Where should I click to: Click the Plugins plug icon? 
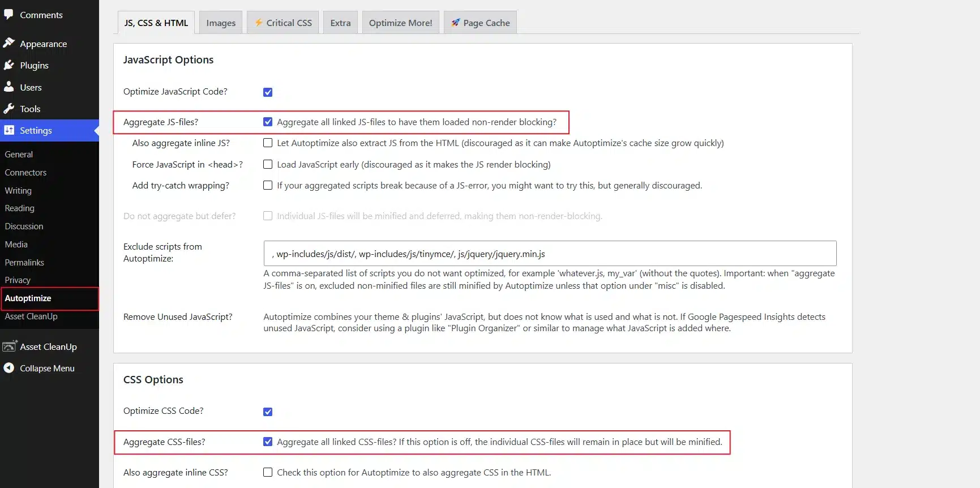coord(8,65)
